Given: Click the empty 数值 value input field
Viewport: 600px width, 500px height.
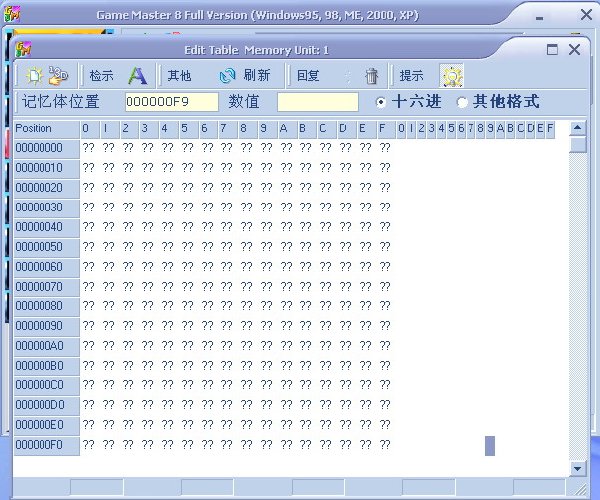Looking at the screenshot, I should 318,102.
